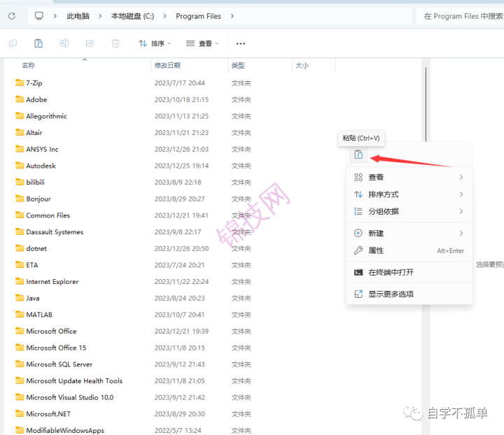
Task: Click the share icon in toolbar
Action: [90, 43]
